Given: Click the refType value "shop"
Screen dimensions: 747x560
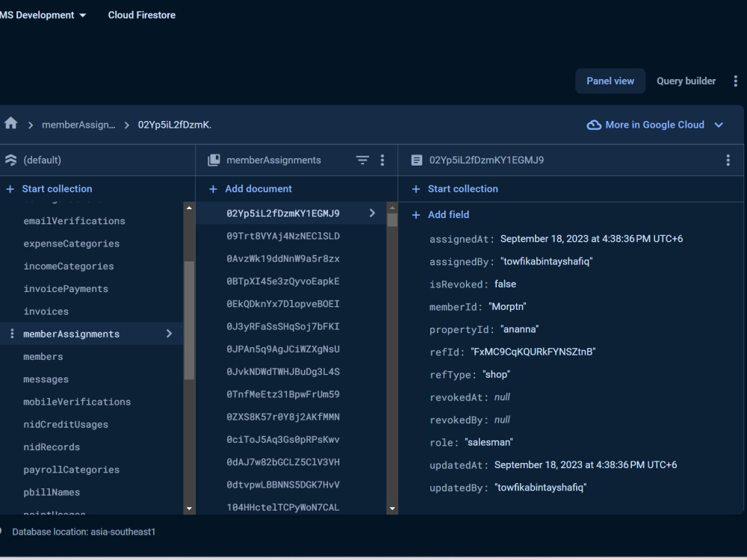Looking at the screenshot, I should coord(496,375).
